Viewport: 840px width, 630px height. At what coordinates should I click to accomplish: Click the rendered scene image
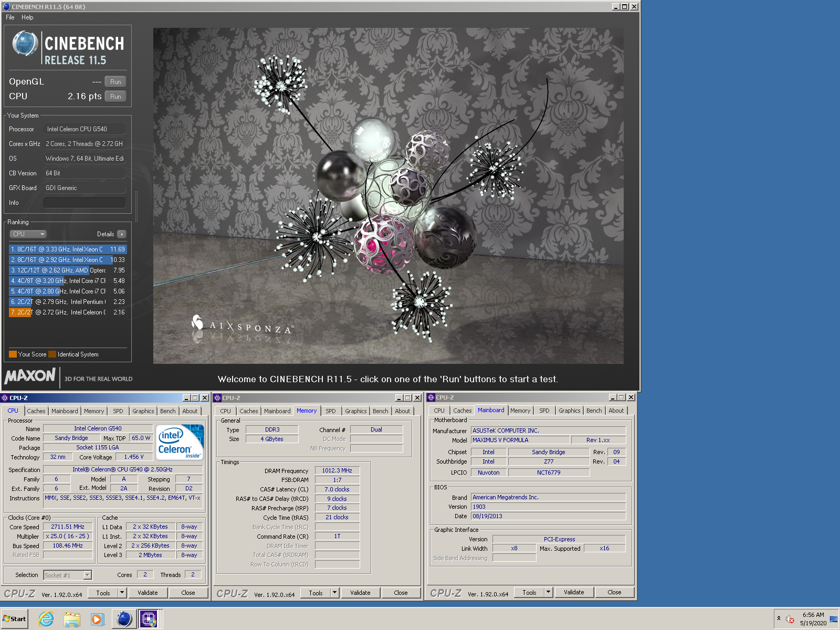(x=388, y=196)
